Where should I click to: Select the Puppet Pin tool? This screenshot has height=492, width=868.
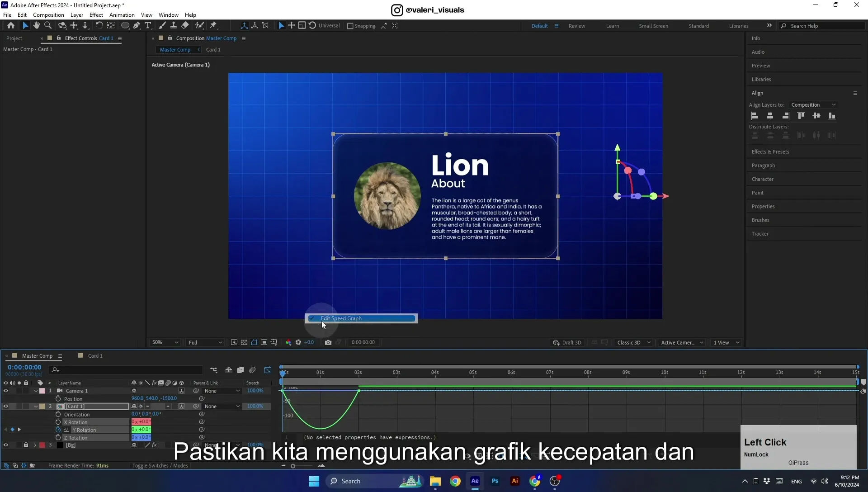[x=213, y=26]
